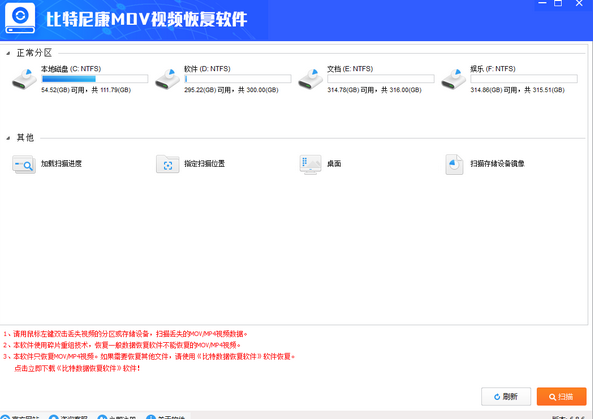Click the 加载扫描进度 magnifier icon
The height and width of the screenshot is (419, 597).
[24, 164]
